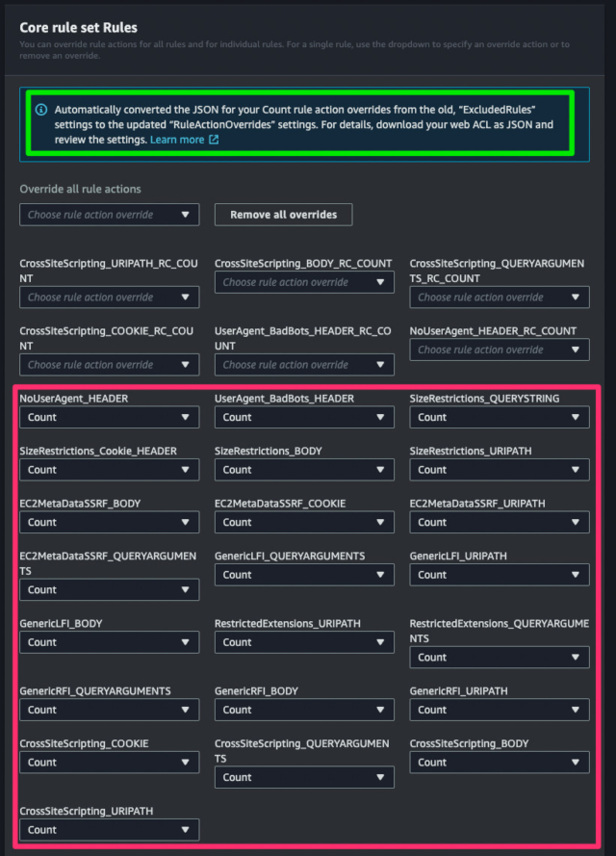Open the RestrictedExtensions_URIPATH Count dropdown
The width and height of the screenshot is (616, 856).
click(x=304, y=642)
